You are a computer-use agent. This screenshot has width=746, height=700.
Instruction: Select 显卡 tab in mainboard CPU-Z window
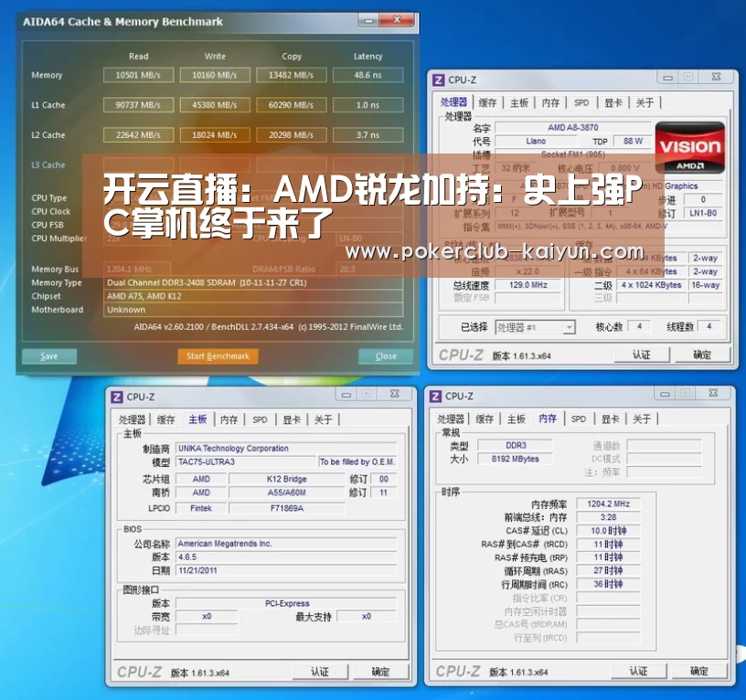(292, 419)
